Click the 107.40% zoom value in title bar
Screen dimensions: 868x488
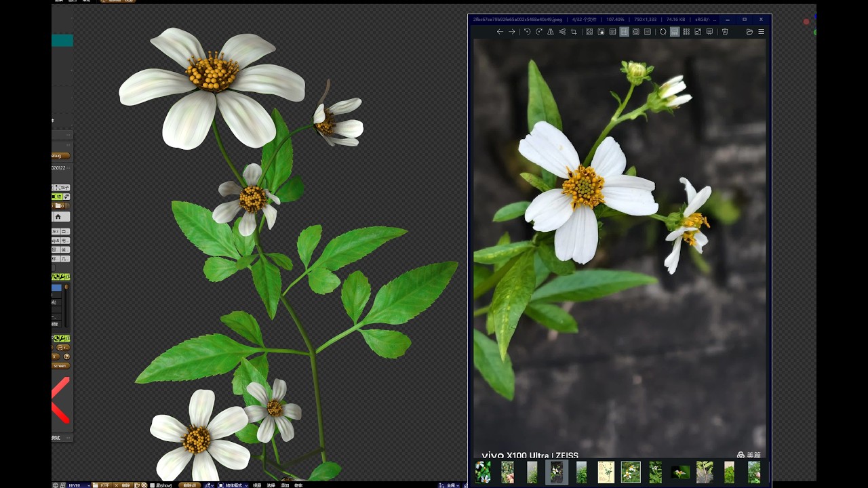pos(615,20)
